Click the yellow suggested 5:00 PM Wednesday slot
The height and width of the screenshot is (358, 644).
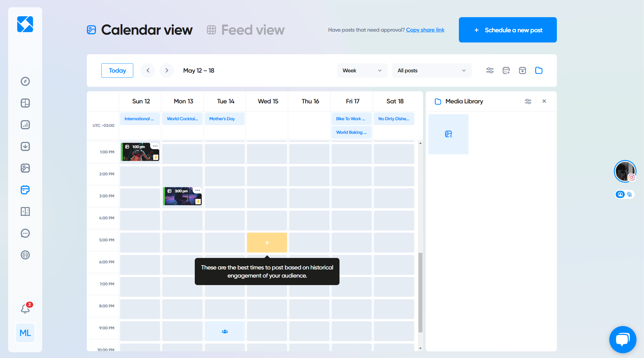click(267, 243)
